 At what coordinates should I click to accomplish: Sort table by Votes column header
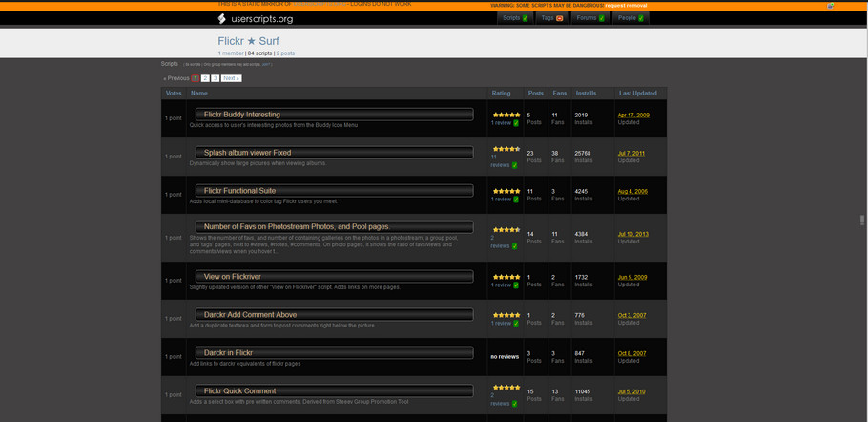tap(174, 93)
